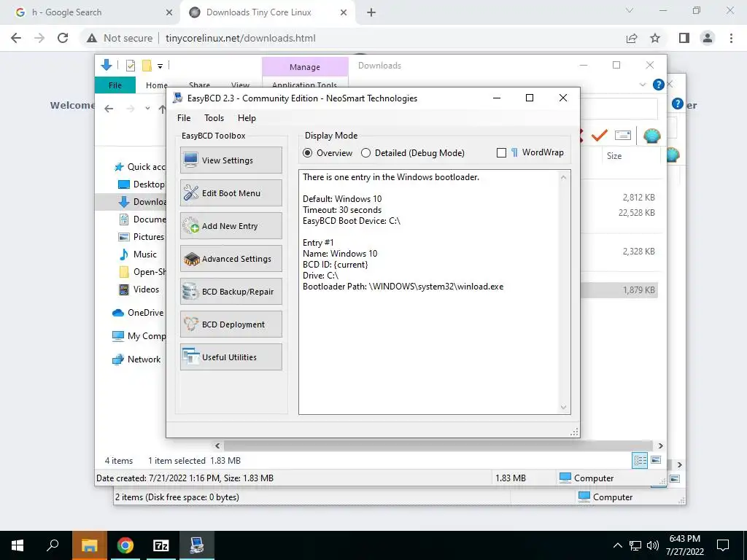The width and height of the screenshot is (747, 560).
Task: Share this page from Chrome address bar
Action: [x=632, y=38]
